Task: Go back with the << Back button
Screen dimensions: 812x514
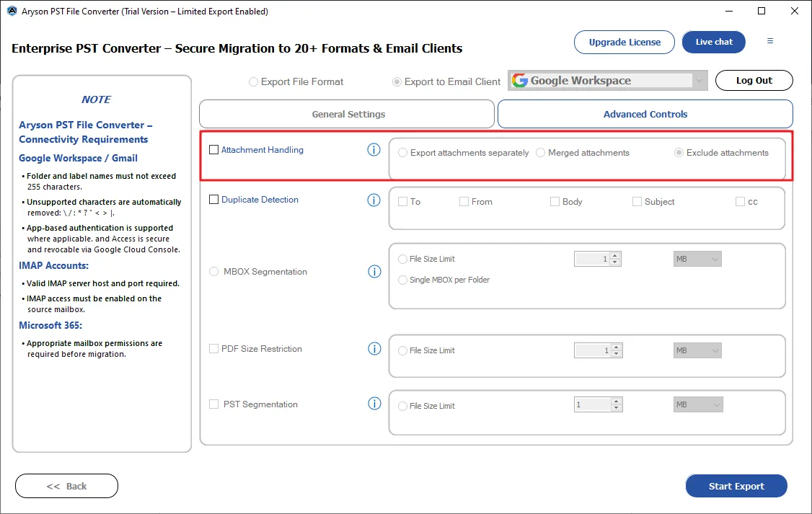Action: 67,486
